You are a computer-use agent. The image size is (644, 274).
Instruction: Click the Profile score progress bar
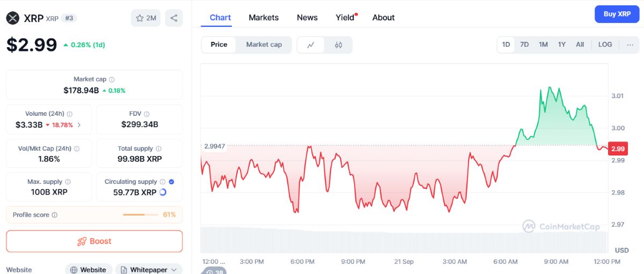(141, 215)
